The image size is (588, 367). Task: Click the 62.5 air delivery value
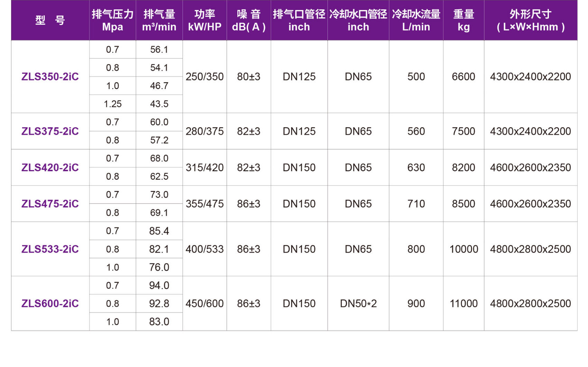tap(159, 176)
